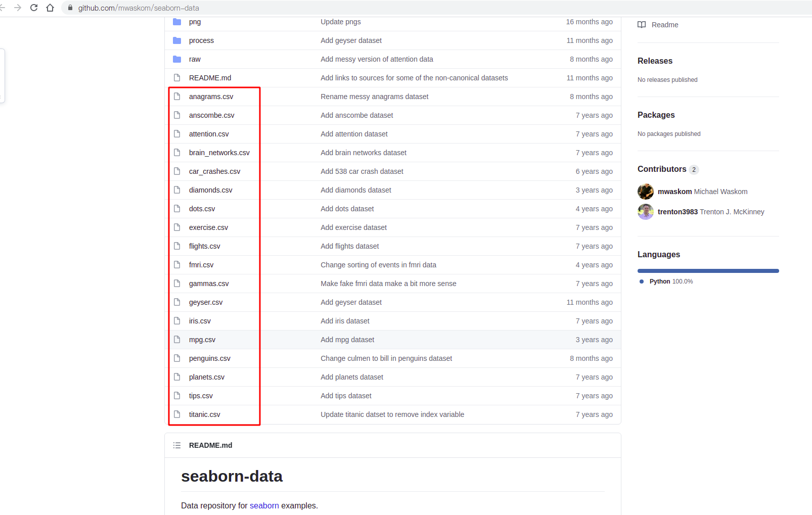Click file icon beside geyser.csv
Viewport: 812px width, 515px height.
(x=177, y=302)
